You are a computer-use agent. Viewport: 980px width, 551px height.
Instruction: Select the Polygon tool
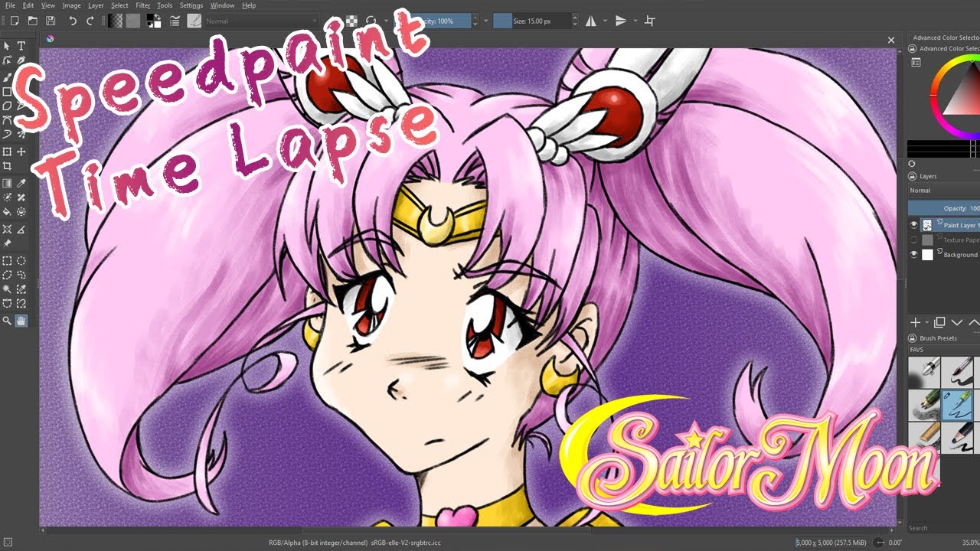pos(7,106)
